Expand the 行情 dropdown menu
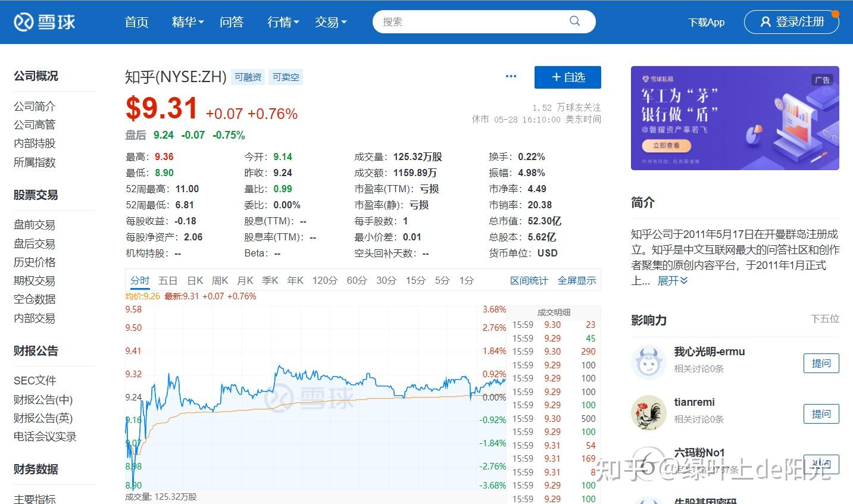Image resolution: width=853 pixels, height=504 pixels. (283, 22)
